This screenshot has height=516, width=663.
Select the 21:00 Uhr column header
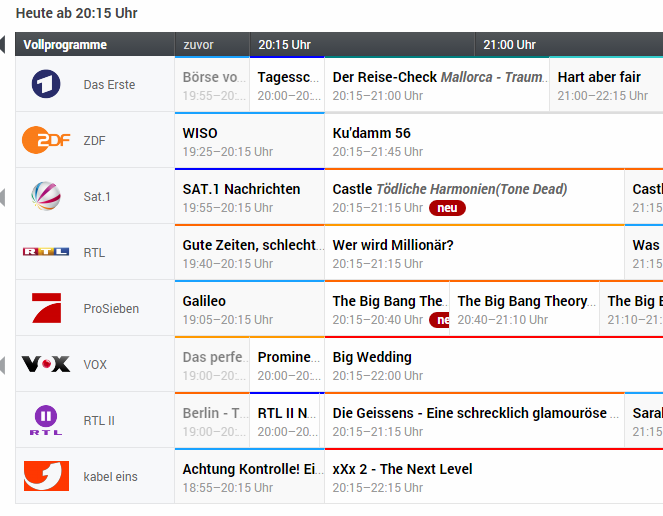[569, 44]
